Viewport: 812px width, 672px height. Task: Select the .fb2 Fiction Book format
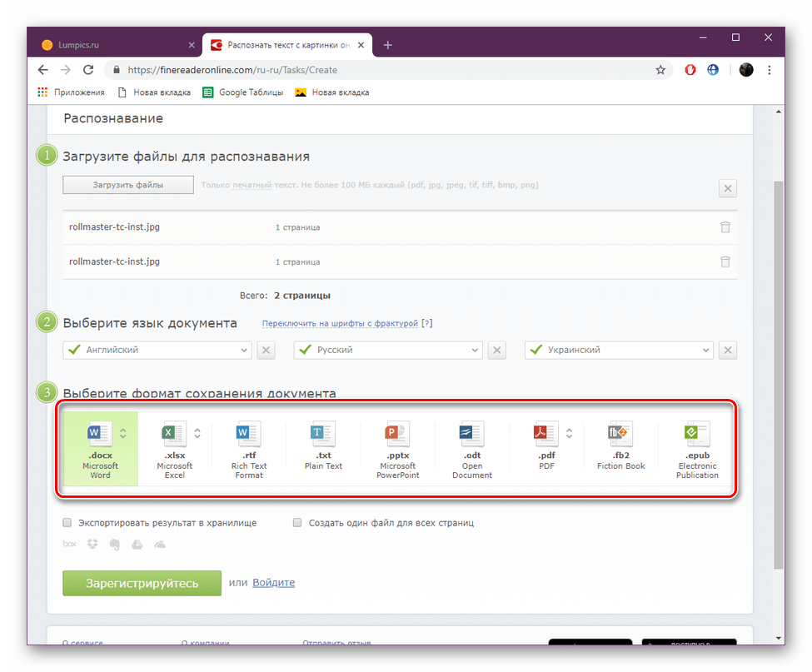tap(620, 434)
